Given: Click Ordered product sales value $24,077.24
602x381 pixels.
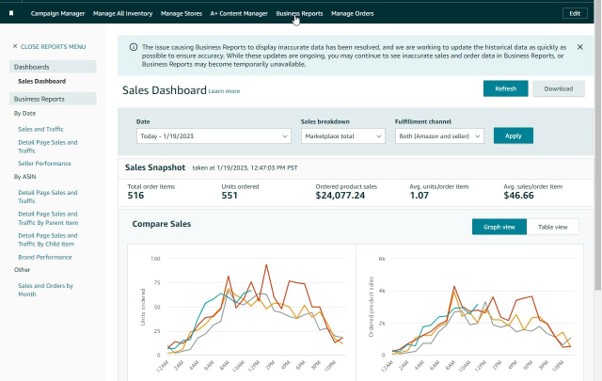Looking at the screenshot, I should tap(340, 195).
